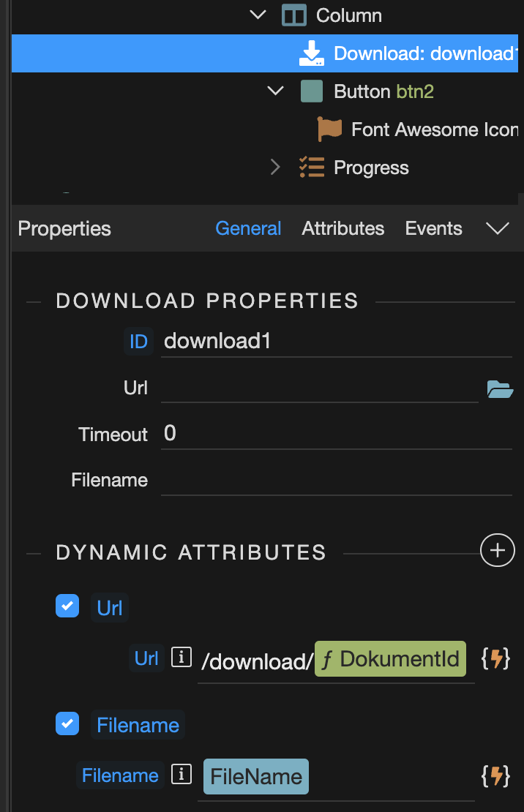This screenshot has height=812, width=524.
Task: Click into the Timeout input field
Action: [x=337, y=434]
